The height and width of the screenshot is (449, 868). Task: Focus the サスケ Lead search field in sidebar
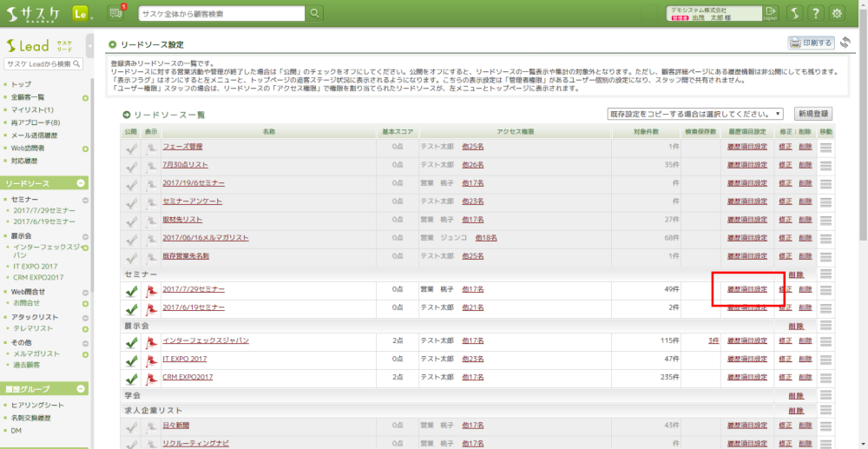point(37,64)
